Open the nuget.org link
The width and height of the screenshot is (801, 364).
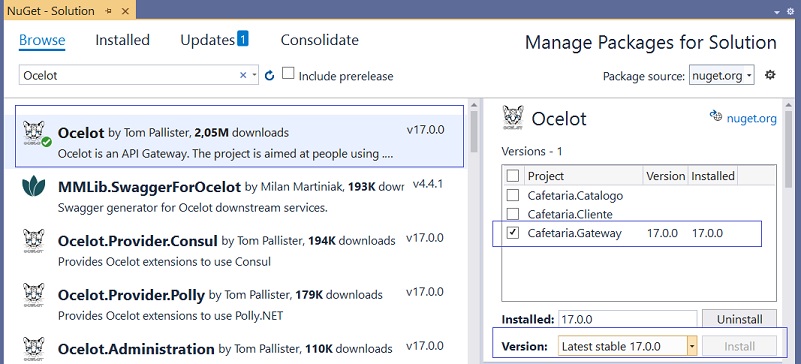(x=751, y=119)
